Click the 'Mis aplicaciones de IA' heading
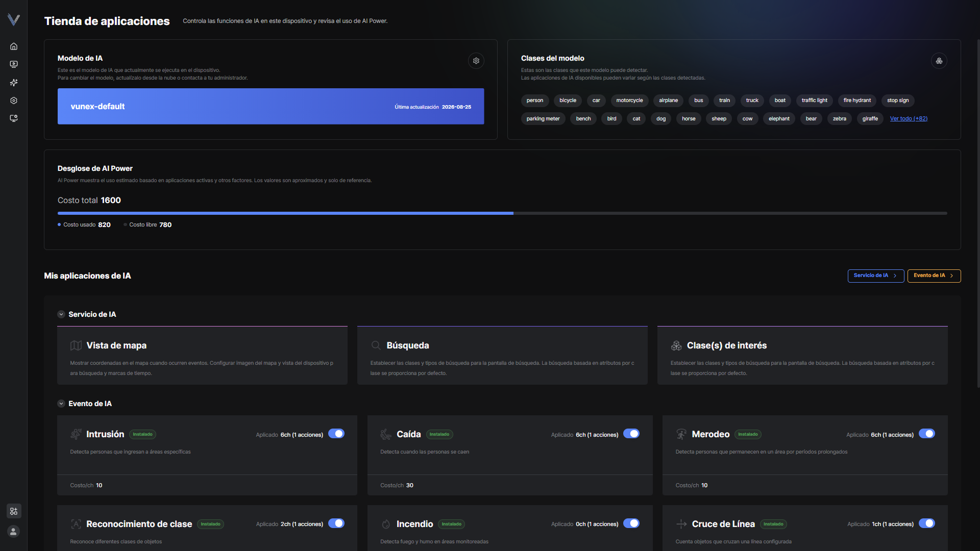 click(x=88, y=276)
